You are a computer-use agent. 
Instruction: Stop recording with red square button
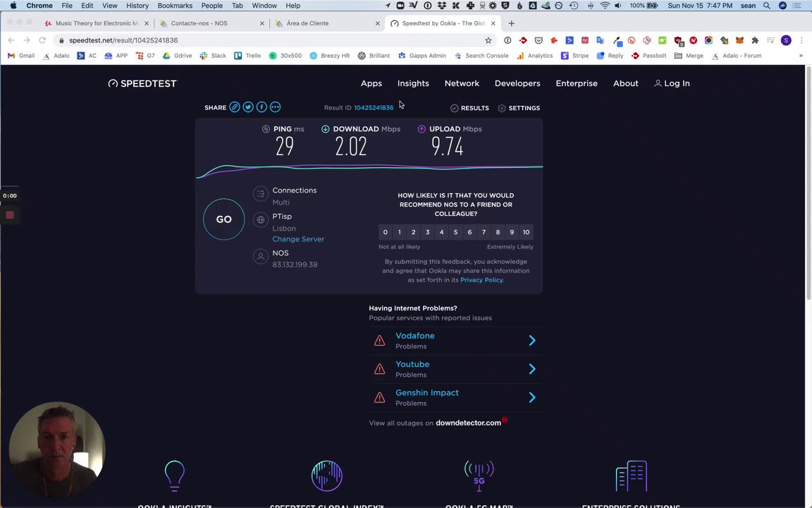point(10,215)
